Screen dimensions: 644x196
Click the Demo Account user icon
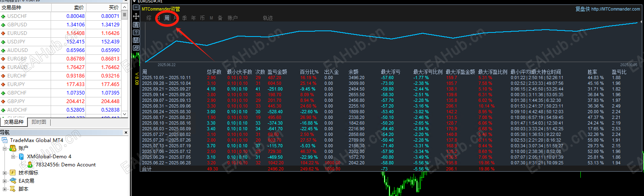30,164
